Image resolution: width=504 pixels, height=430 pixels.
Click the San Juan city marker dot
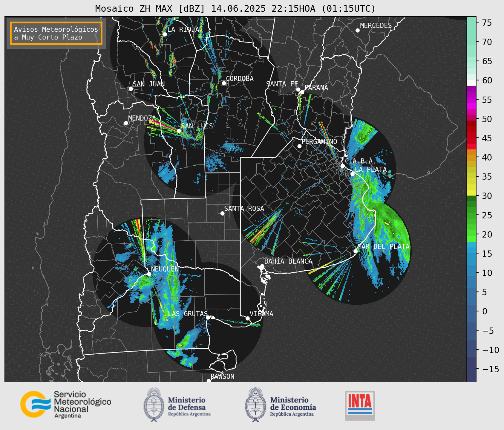pos(131,89)
